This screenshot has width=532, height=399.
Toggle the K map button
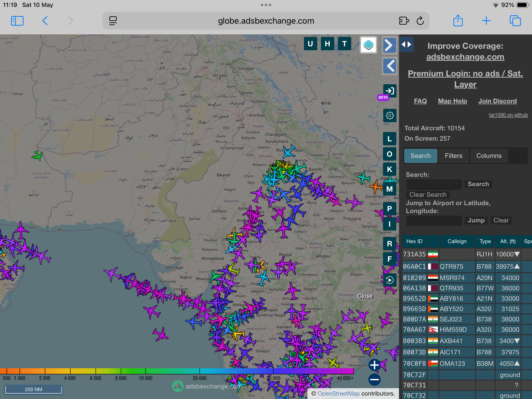point(390,169)
